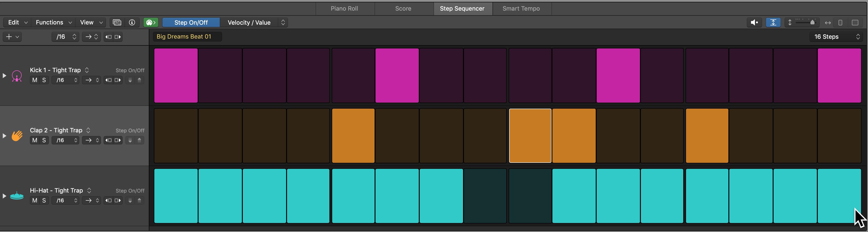Click the Hi-Hat cymbal icon

[17, 196]
